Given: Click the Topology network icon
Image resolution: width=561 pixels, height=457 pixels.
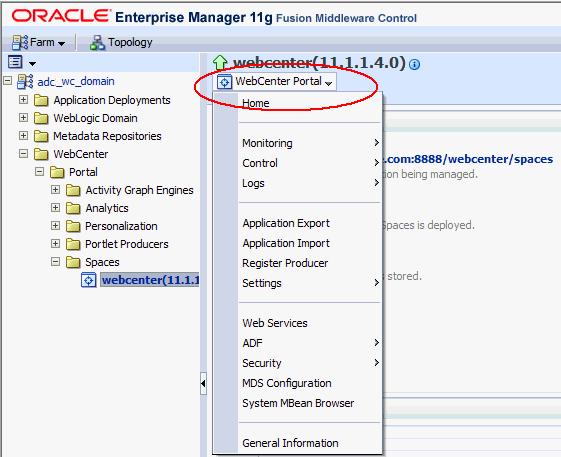Looking at the screenshot, I should pos(97,43).
